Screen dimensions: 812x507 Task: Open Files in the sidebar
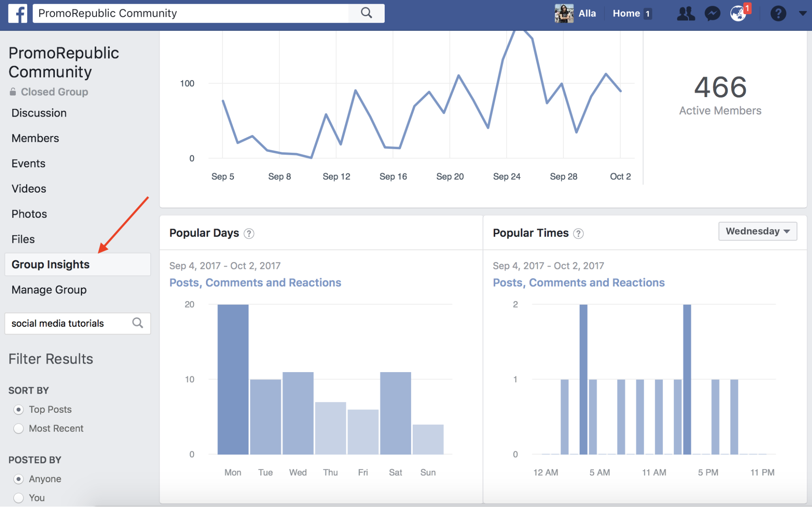pyautogui.click(x=23, y=239)
